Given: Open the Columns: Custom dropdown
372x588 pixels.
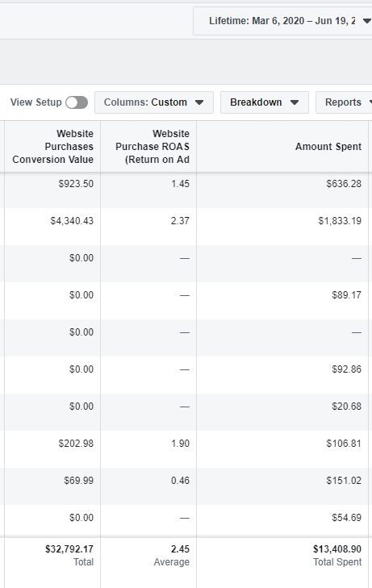Looking at the screenshot, I should [154, 102].
